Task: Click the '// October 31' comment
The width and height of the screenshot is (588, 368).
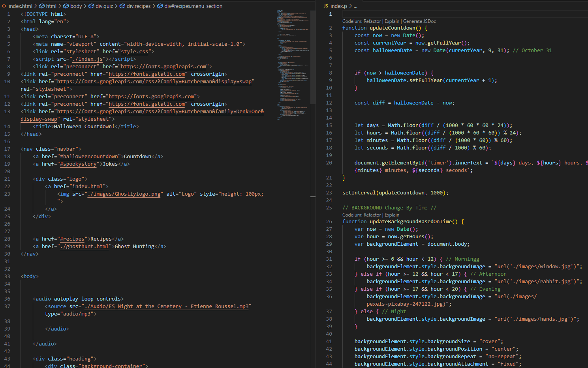Action: click(532, 50)
